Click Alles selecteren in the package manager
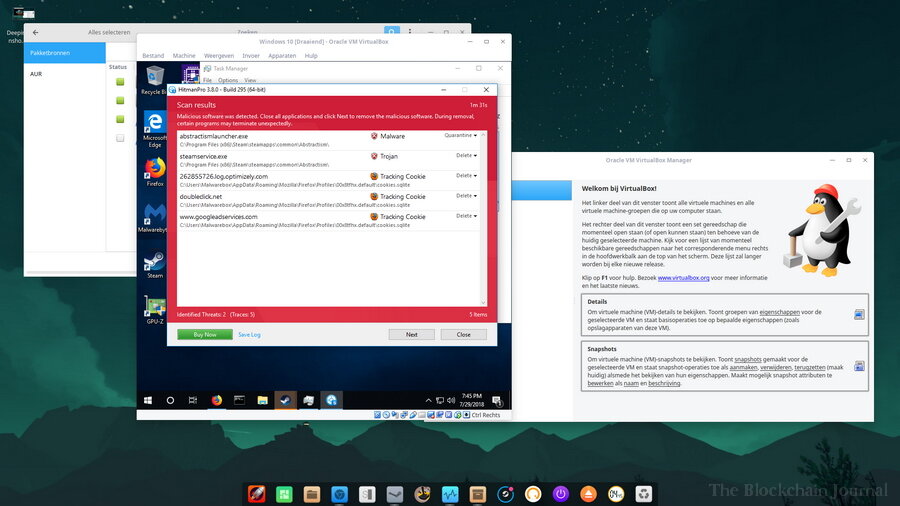The width and height of the screenshot is (900, 506). point(109,32)
